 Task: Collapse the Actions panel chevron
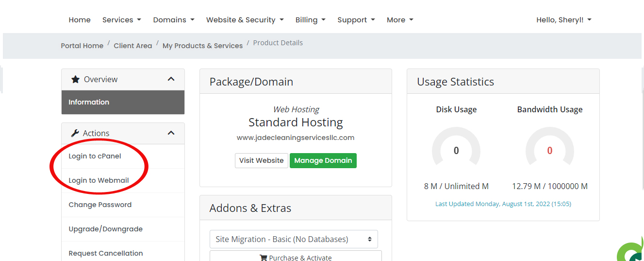click(171, 133)
